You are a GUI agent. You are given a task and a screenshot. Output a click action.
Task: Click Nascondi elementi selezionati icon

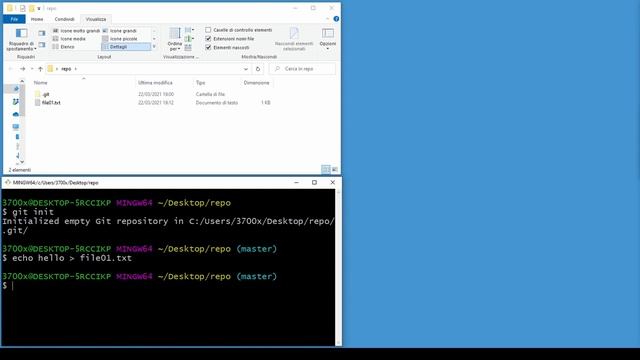pos(294,33)
